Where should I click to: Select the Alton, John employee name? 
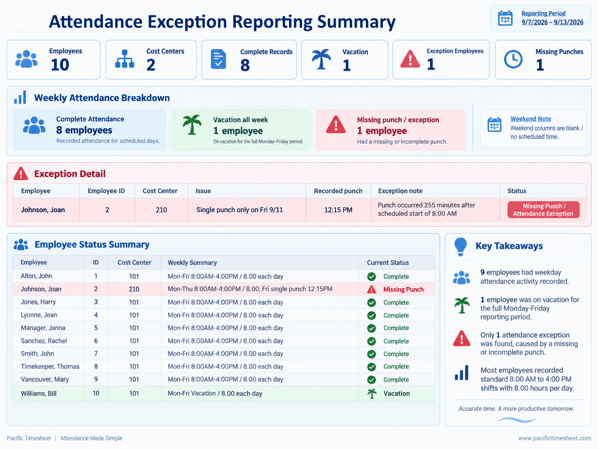(36, 276)
